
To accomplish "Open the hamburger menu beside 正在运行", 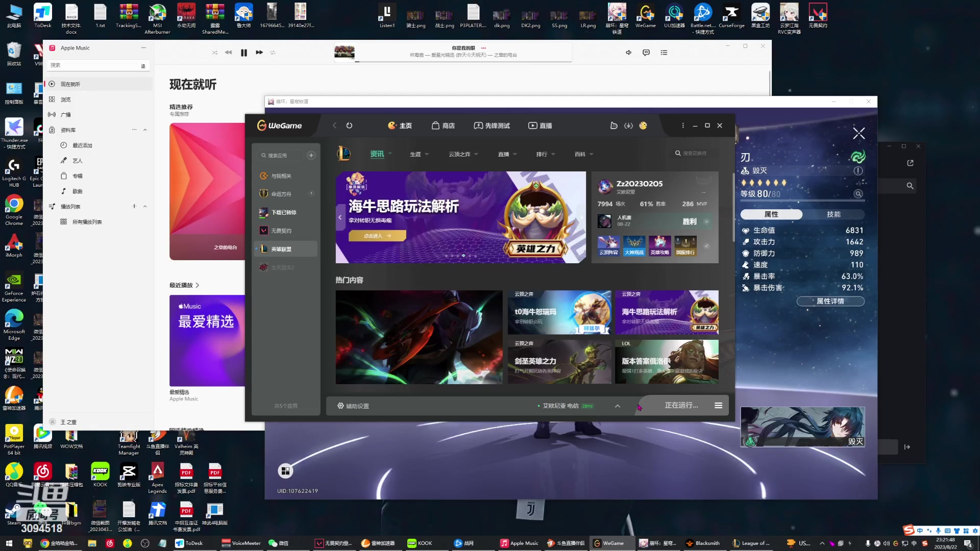I will pyautogui.click(x=718, y=406).
